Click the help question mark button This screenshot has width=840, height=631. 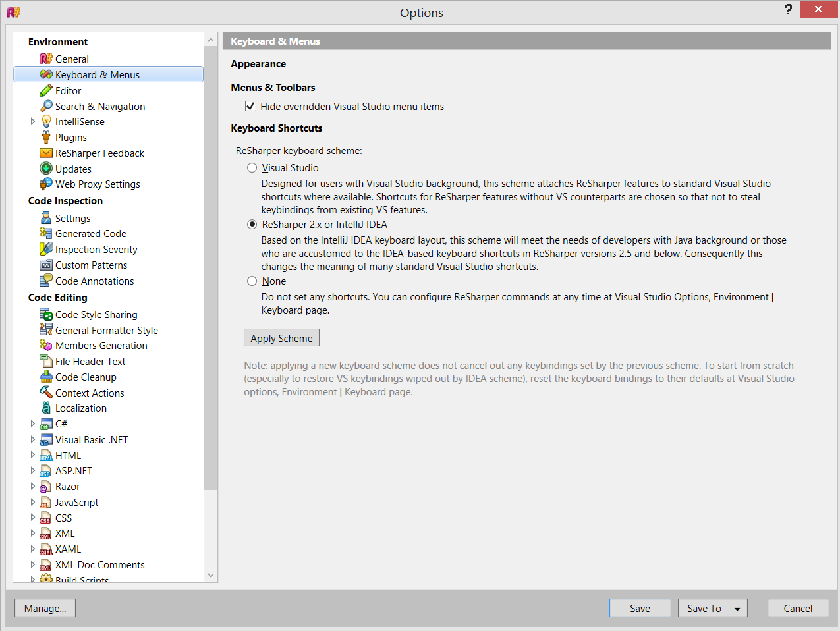[x=789, y=9]
